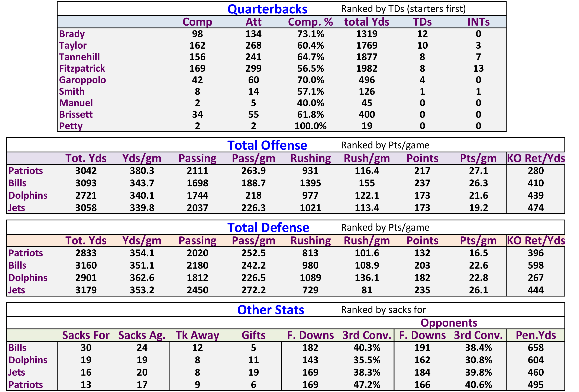
Task: Click the Total Defense table title
Action: (x=268, y=227)
